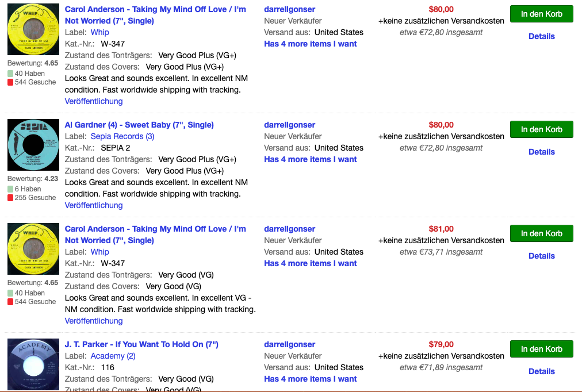Viewport: 582px width, 392px height.
Task: Add the $81,00 Carol Anderson record to cart
Action: point(542,233)
